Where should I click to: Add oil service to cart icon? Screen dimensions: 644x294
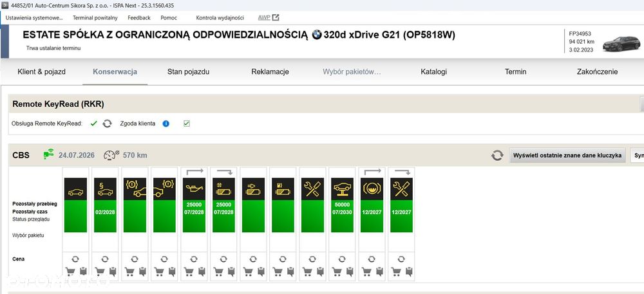pyautogui.click(x=189, y=271)
